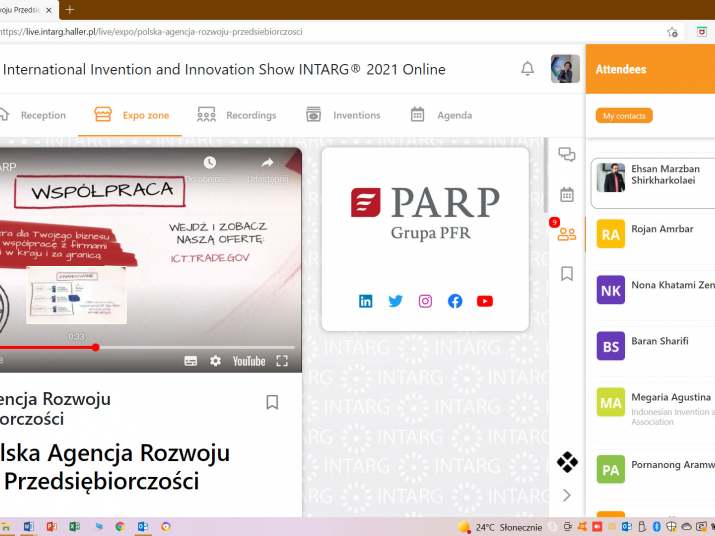Screen dimensions: 715x536
Task: Toggle video subtitles
Action: [x=191, y=361]
